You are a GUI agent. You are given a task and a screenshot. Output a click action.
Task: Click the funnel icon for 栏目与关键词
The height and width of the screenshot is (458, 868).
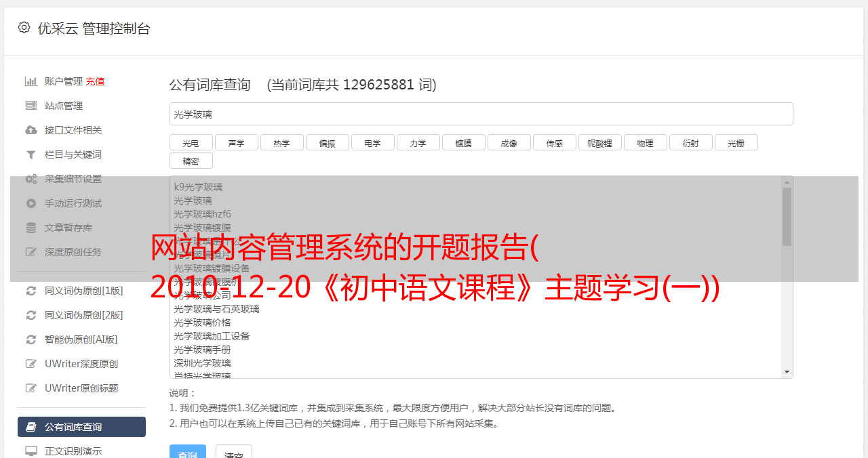point(31,154)
